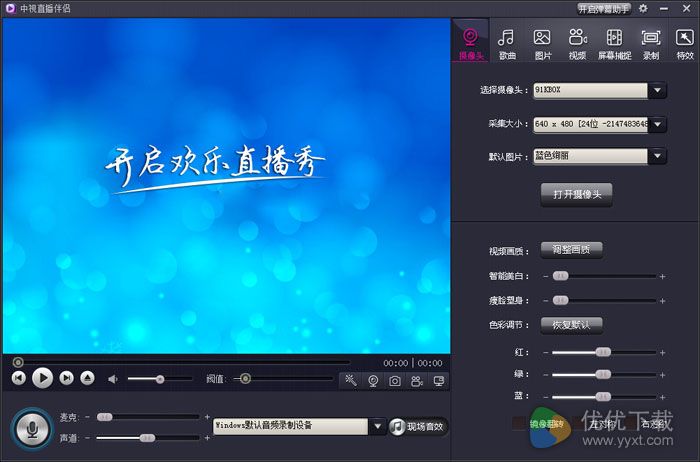Image resolution: width=700 pixels, height=462 pixels.
Task: Click the 恢复默认 restore defaults button
Action: [x=571, y=325]
